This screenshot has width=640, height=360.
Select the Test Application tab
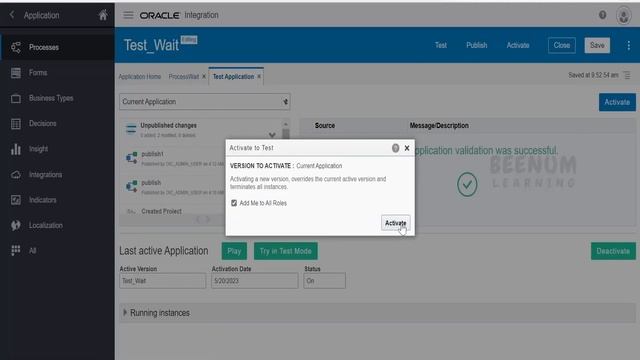[x=233, y=77]
